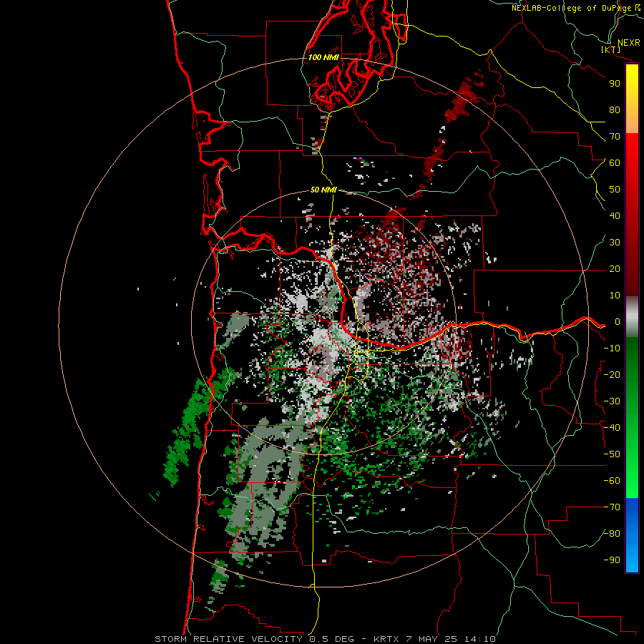Screen dimensions: 644x644
Task: Click the "KRTX" station identifier
Action: click(x=388, y=639)
